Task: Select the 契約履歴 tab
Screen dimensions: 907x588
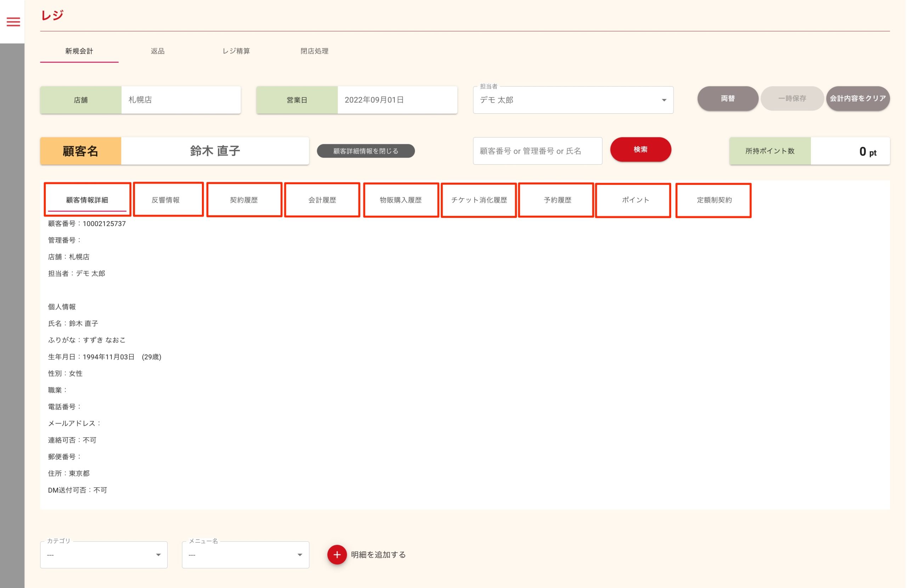Action: pos(244,200)
